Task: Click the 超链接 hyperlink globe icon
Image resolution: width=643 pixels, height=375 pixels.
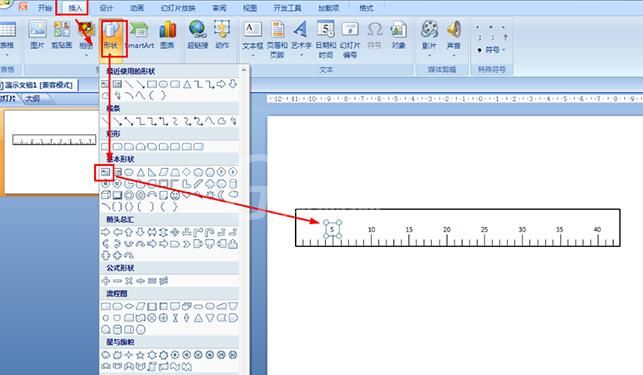Action: tap(198, 35)
